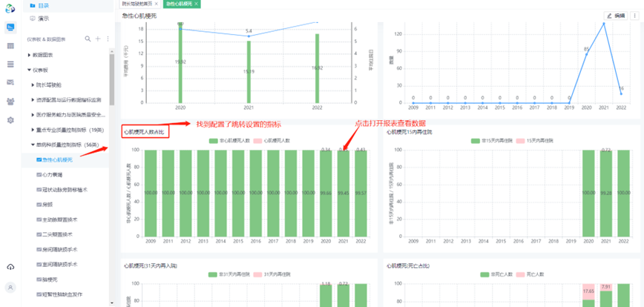644x307 pixels.
Task: Click the 2020 green bar labeled 19.92
Action: tap(180, 64)
